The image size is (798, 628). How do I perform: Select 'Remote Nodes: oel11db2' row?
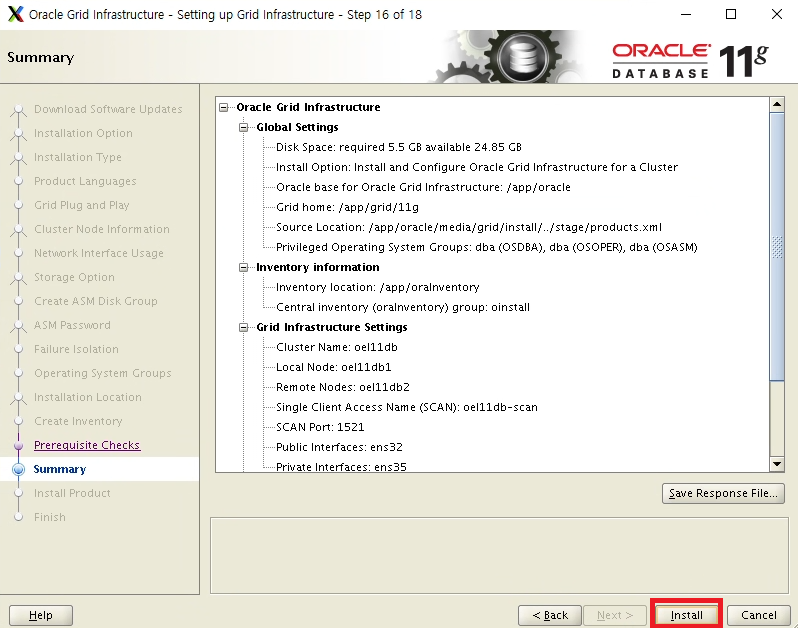[343, 387]
